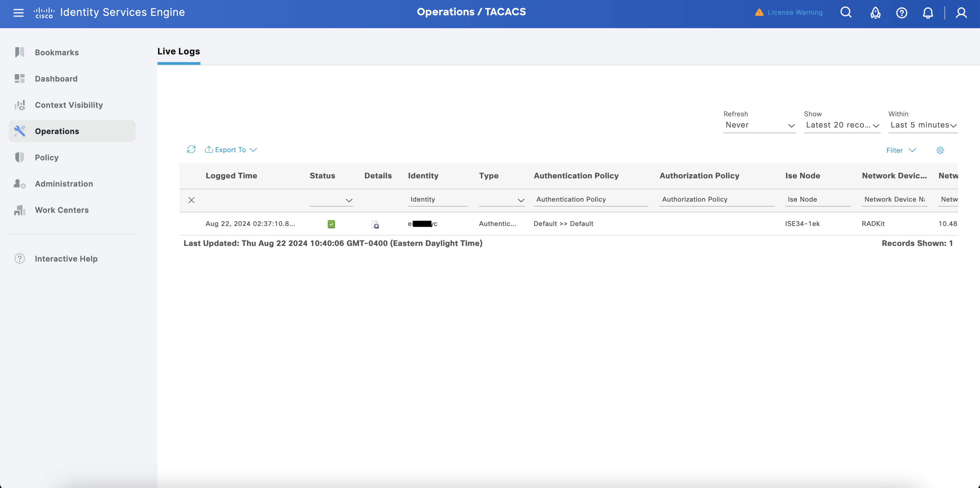Open the notifications bell icon
The image size is (980, 488).
coord(928,13)
